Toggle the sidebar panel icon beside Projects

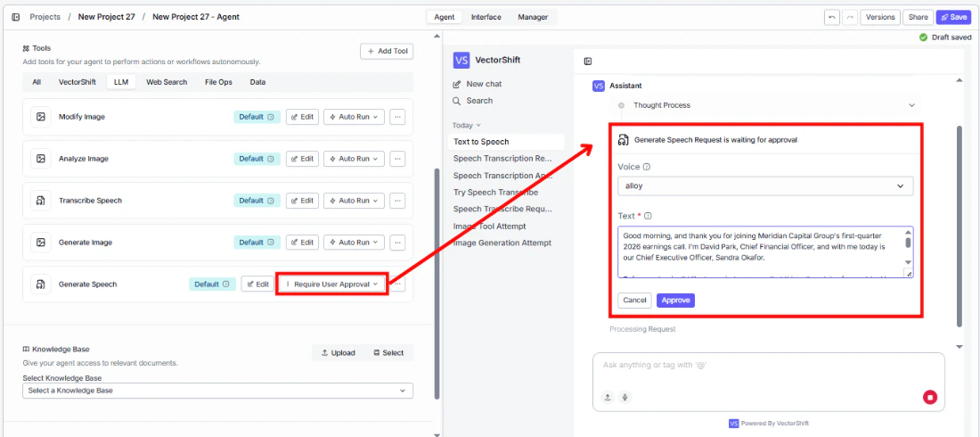(16, 17)
